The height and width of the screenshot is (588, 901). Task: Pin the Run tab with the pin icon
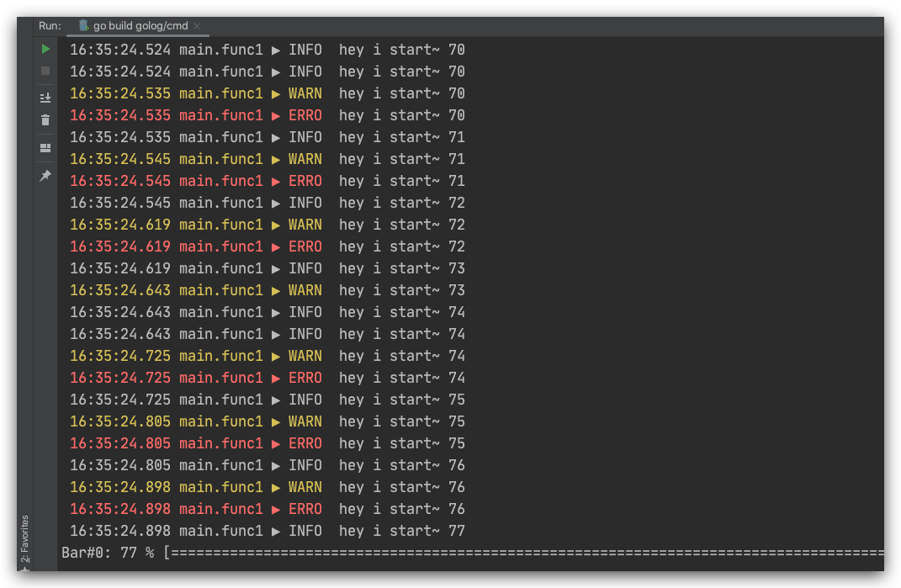tap(45, 176)
